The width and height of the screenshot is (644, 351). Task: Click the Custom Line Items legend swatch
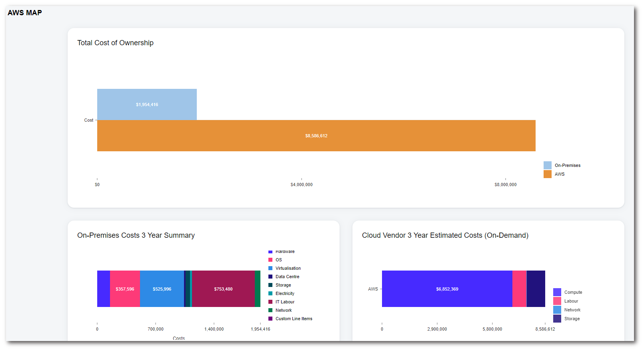[270, 319]
